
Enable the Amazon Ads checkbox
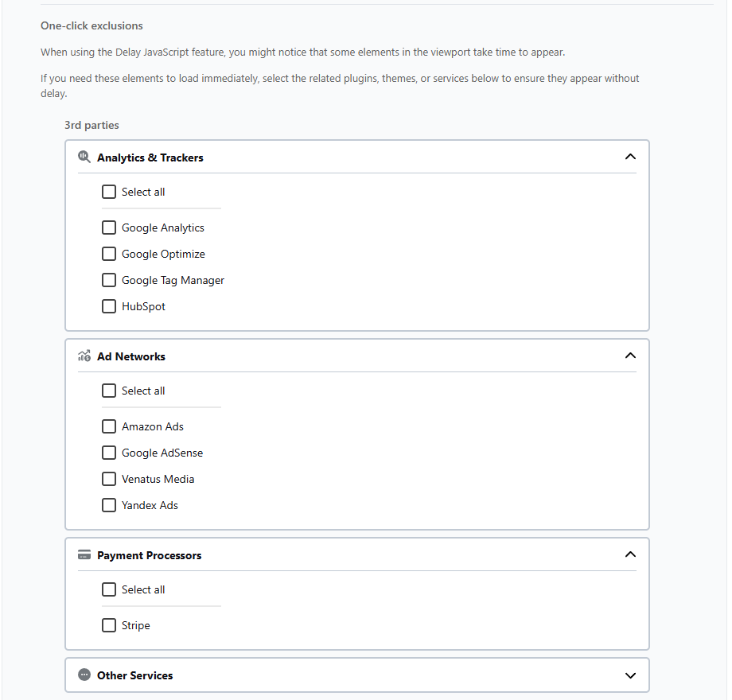click(x=109, y=426)
